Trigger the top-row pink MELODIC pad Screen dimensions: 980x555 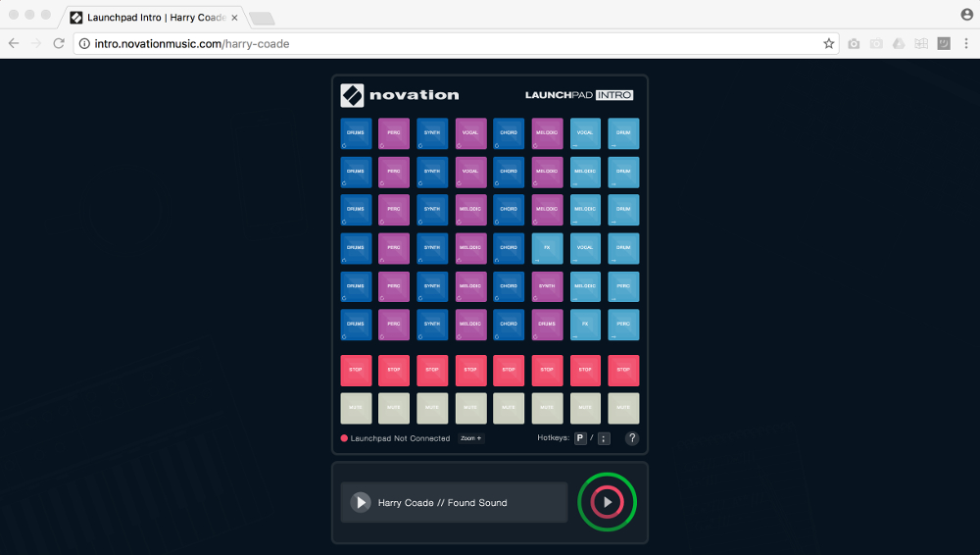(547, 133)
